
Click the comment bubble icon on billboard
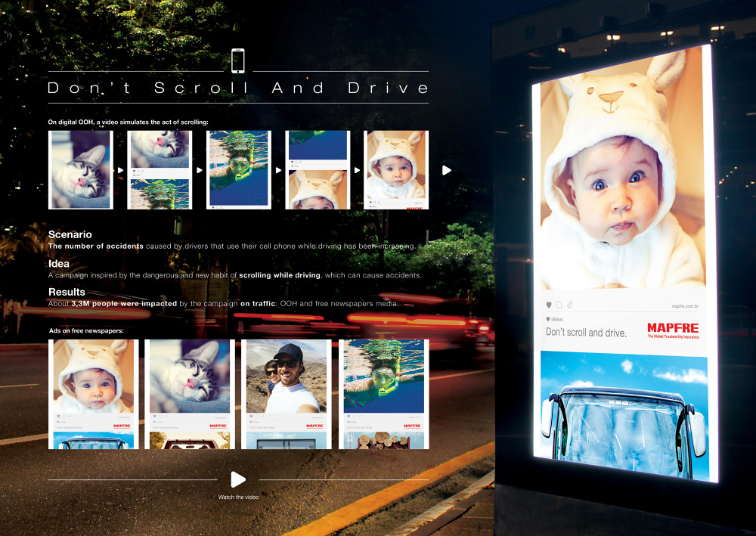(x=559, y=305)
